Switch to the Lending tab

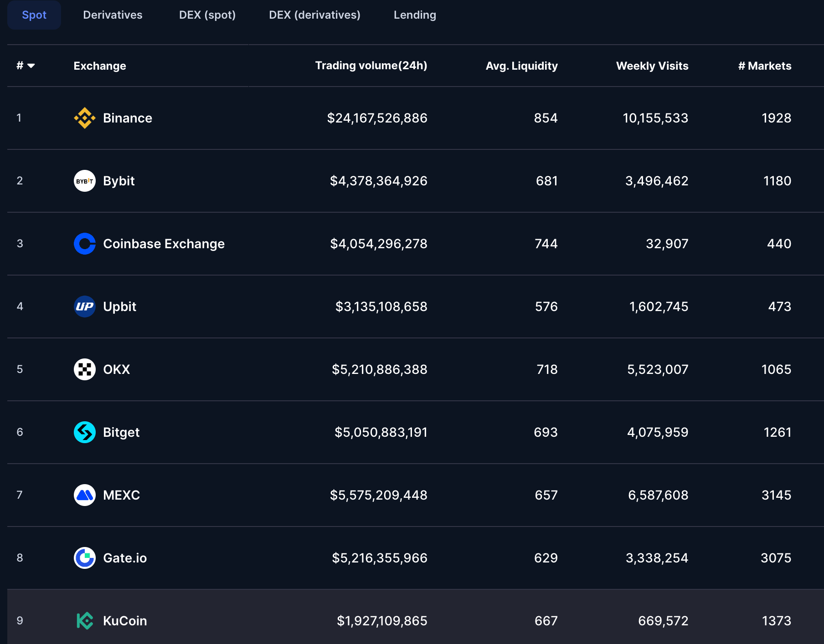[415, 15]
